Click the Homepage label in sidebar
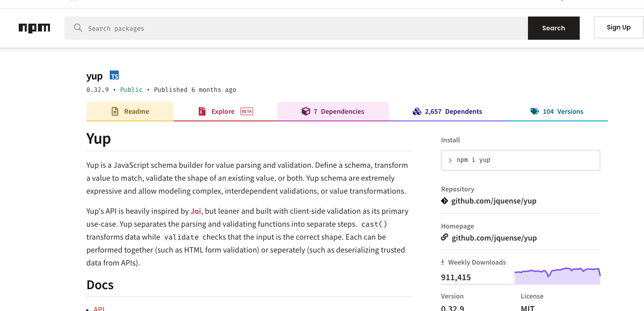This screenshot has height=311, width=644. tap(457, 226)
